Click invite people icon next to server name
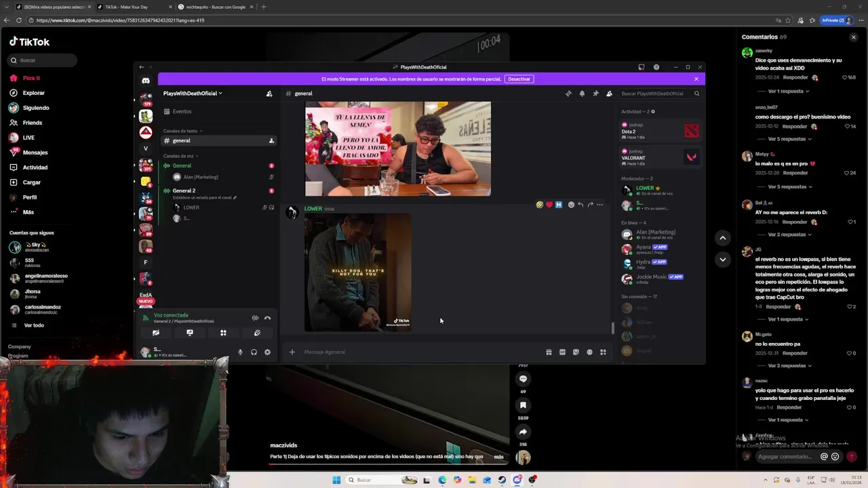Image resolution: width=868 pixels, height=488 pixels. click(x=269, y=94)
